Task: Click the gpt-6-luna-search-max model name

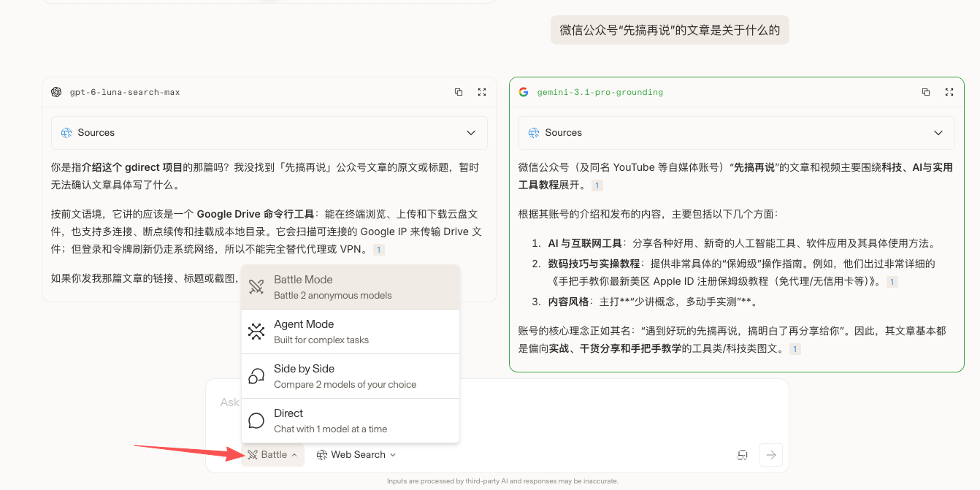Action: (125, 92)
